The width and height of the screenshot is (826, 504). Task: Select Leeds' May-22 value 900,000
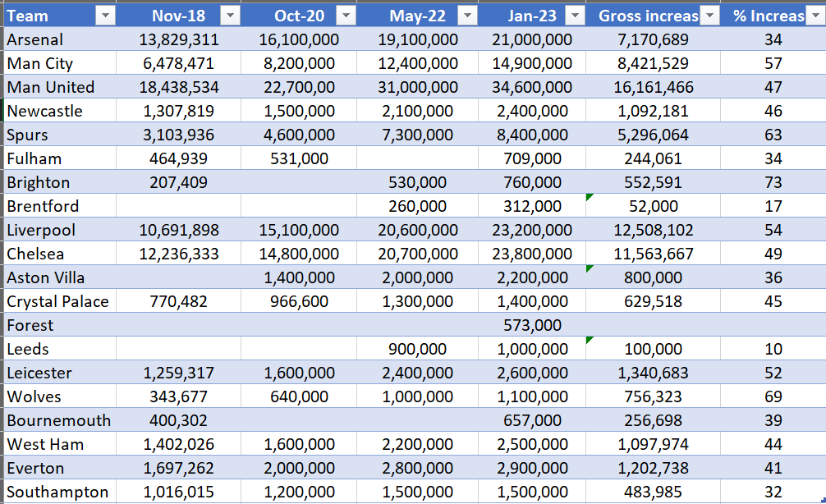click(417, 349)
